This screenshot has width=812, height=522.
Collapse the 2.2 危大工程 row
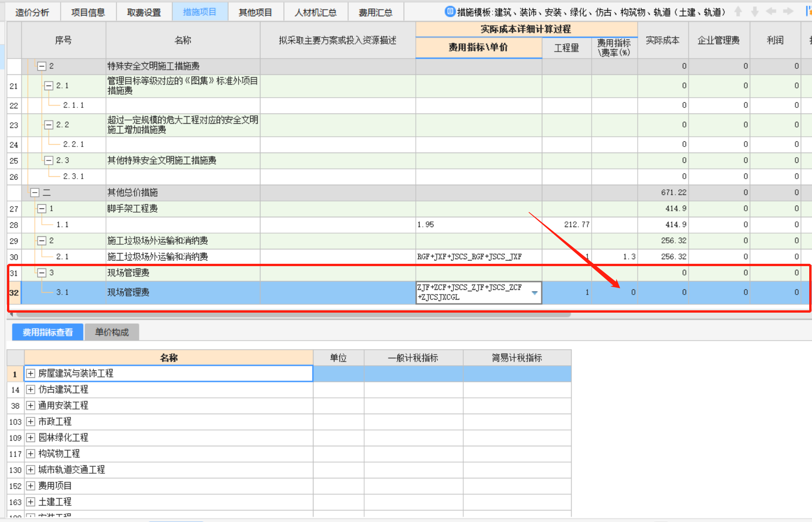point(49,125)
